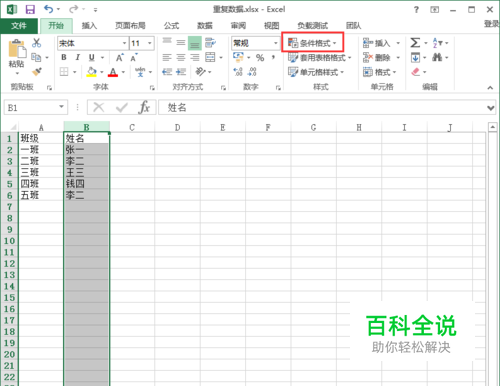Toggle italic formatting
Screen dimensions: 500x386
78,57
